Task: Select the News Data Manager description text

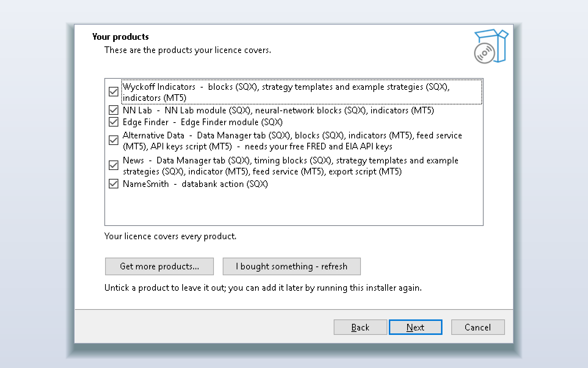Action: coord(290,166)
